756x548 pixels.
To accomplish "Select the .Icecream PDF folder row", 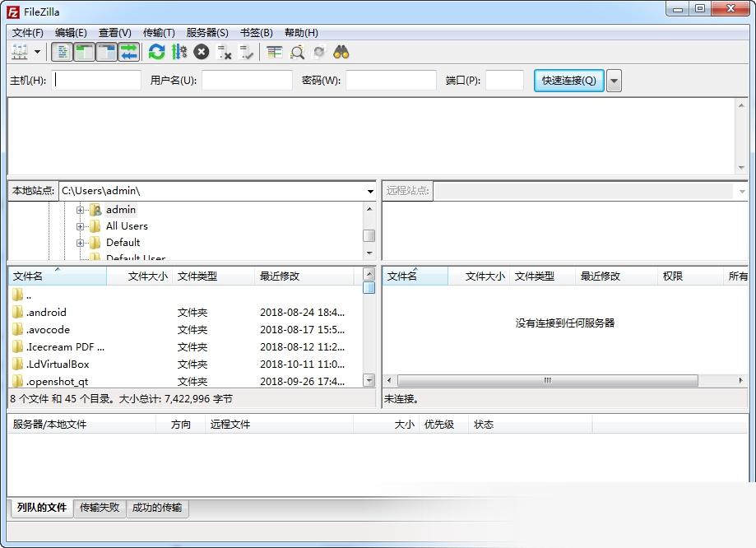I will [x=185, y=347].
